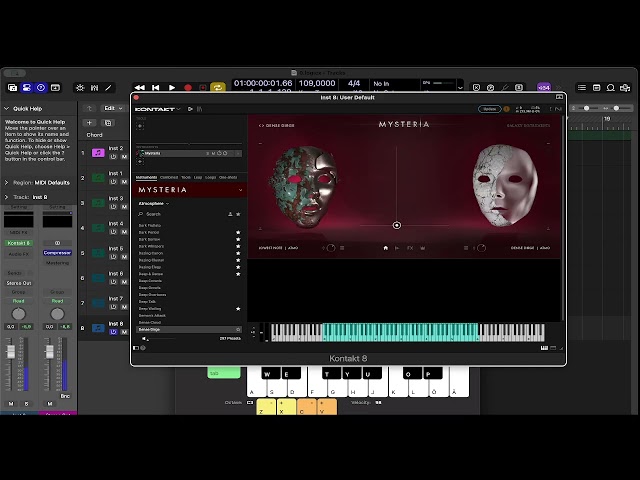Viewport: 640px width, 480px height.
Task: Click the Rewind transport button
Action: click(x=140, y=88)
